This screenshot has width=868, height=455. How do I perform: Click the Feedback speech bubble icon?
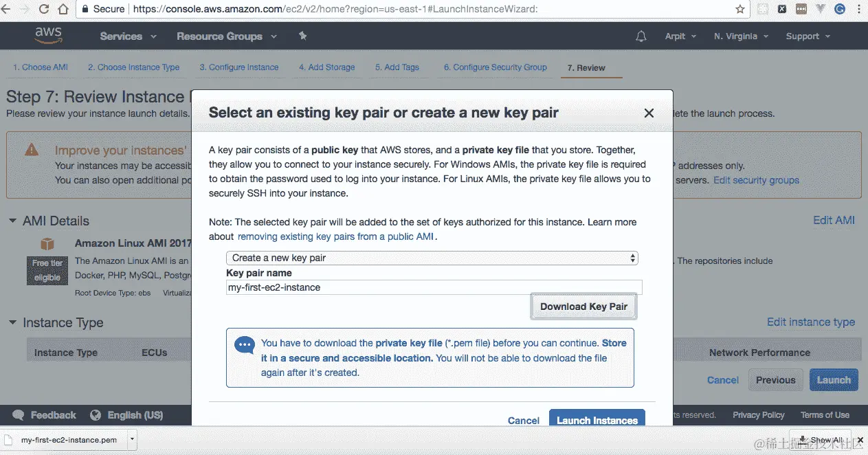tap(19, 415)
